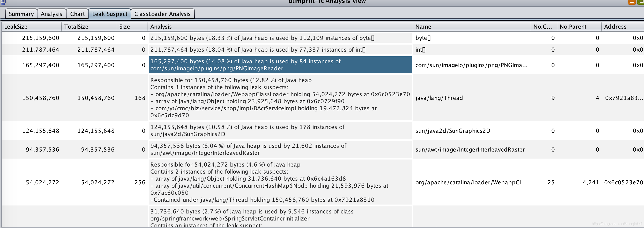This screenshot has height=228, width=644.
Task: Sort by No.Parent column header
Action: click(579, 27)
